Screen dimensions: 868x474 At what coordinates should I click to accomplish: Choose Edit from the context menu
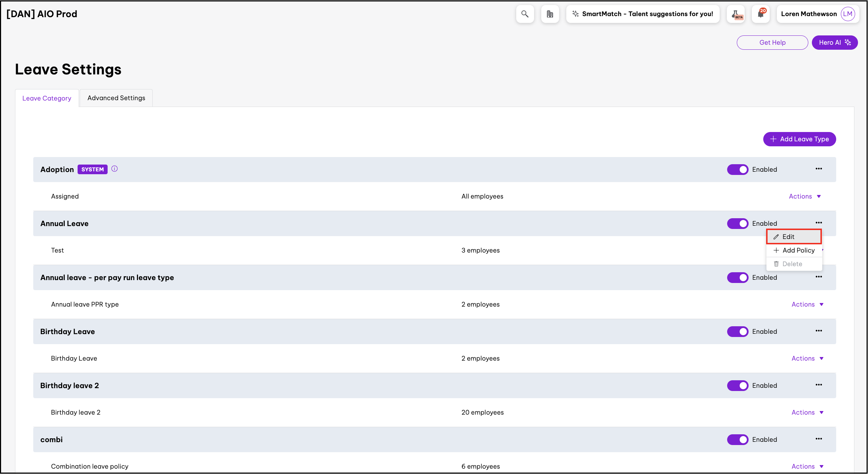(793, 237)
